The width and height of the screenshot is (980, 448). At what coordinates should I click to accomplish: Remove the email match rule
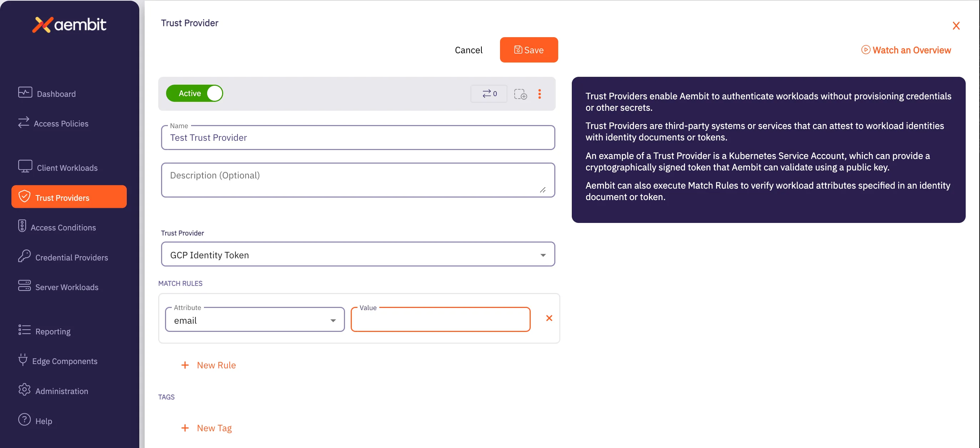click(x=549, y=318)
